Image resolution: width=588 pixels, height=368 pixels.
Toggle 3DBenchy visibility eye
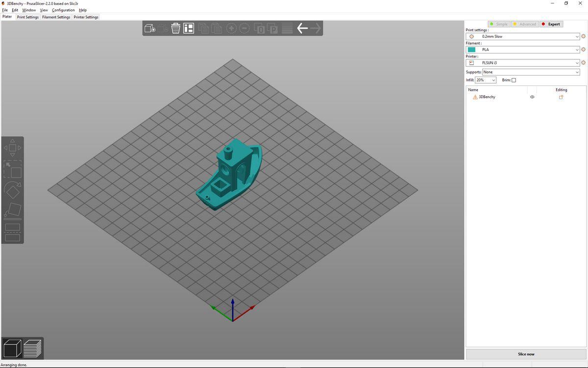pyautogui.click(x=532, y=97)
